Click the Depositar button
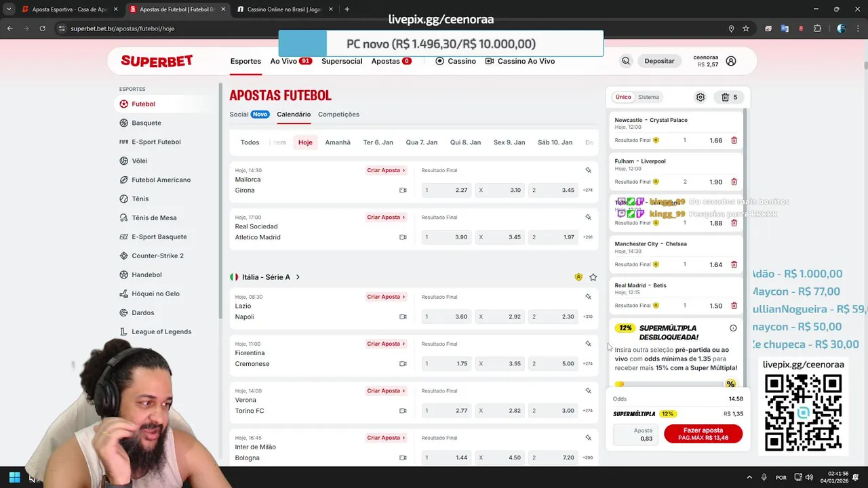The image size is (868, 488). click(659, 61)
